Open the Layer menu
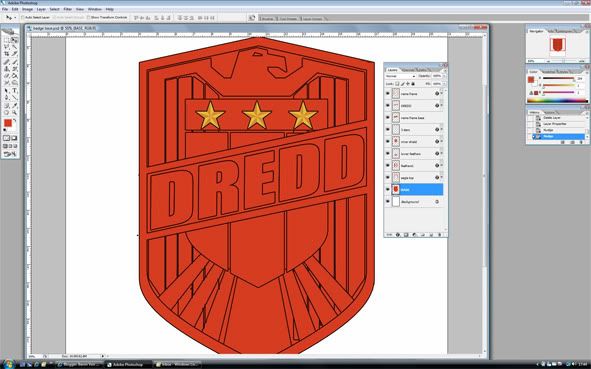 point(41,9)
